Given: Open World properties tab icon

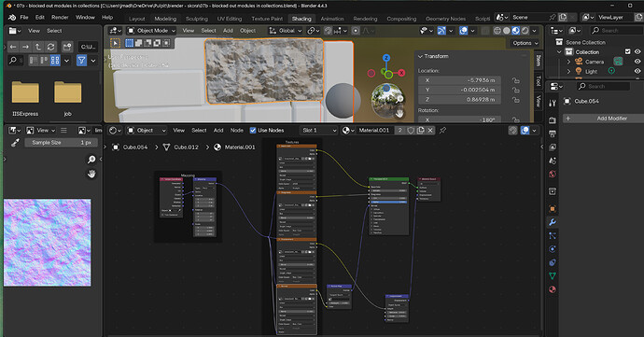Looking at the screenshot, I should 553,174.
